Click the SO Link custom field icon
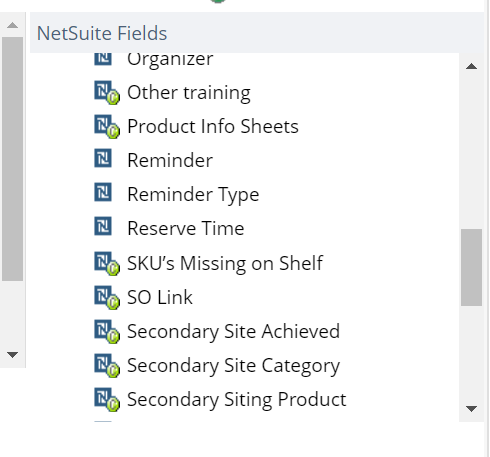Screen dimensions: 490x457 tap(107, 297)
